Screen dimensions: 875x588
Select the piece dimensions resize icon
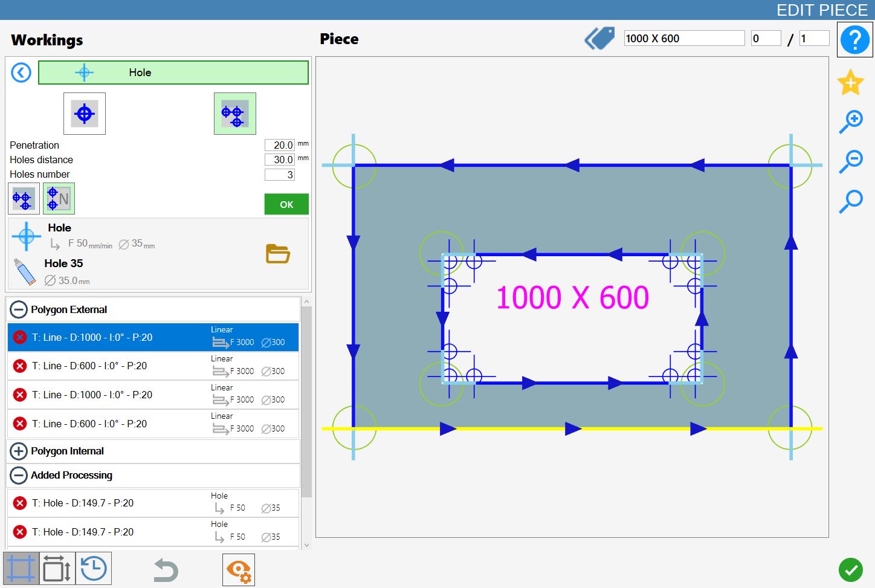(x=57, y=569)
